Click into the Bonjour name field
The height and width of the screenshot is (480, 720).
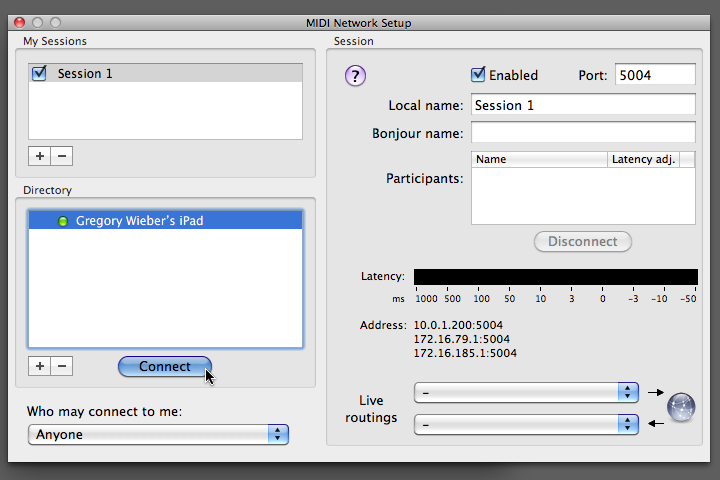click(x=582, y=133)
